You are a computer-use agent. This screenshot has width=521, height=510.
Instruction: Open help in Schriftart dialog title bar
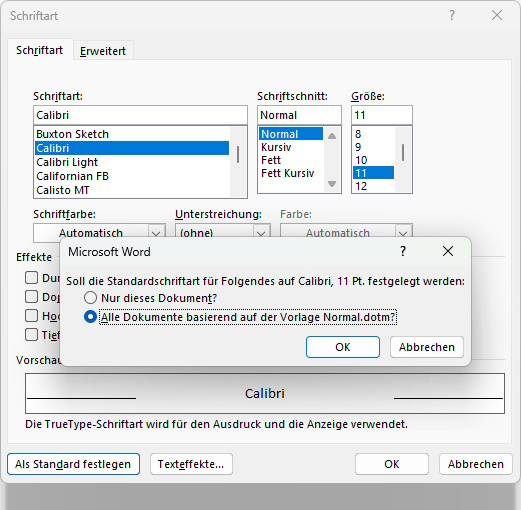[x=452, y=15]
